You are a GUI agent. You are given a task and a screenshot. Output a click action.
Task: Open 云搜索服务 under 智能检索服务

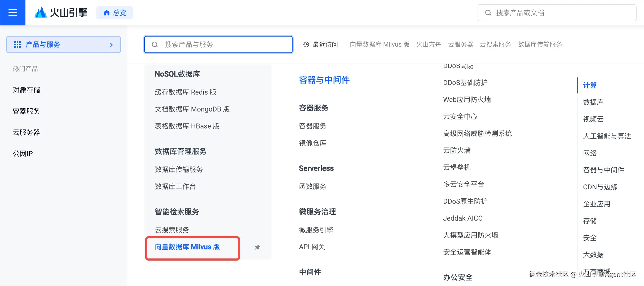[x=172, y=230]
